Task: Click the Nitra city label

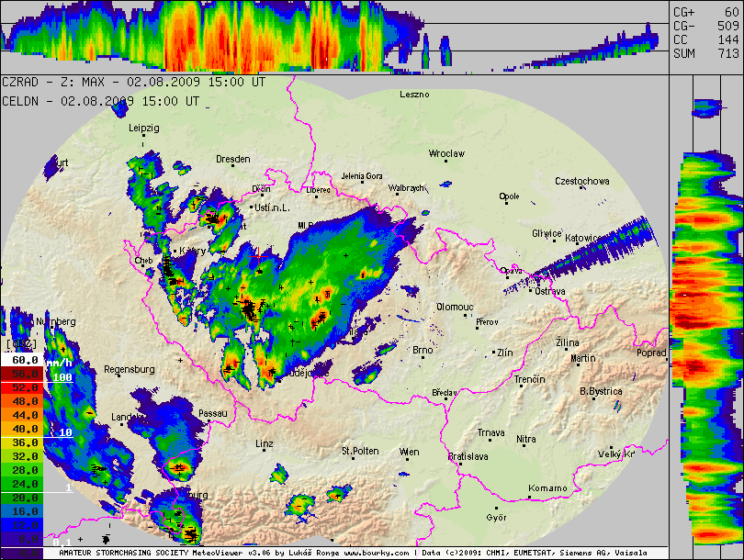Action: click(526, 439)
